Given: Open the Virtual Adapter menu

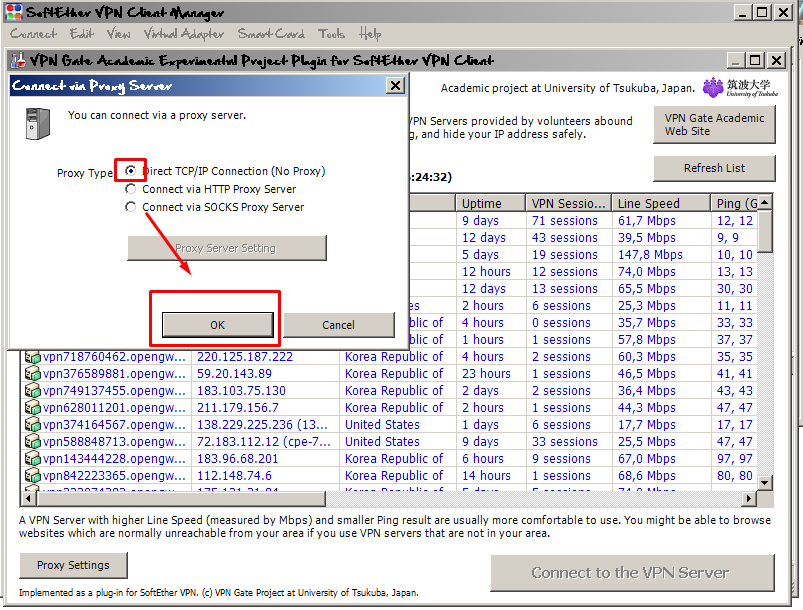Looking at the screenshot, I should [x=183, y=34].
